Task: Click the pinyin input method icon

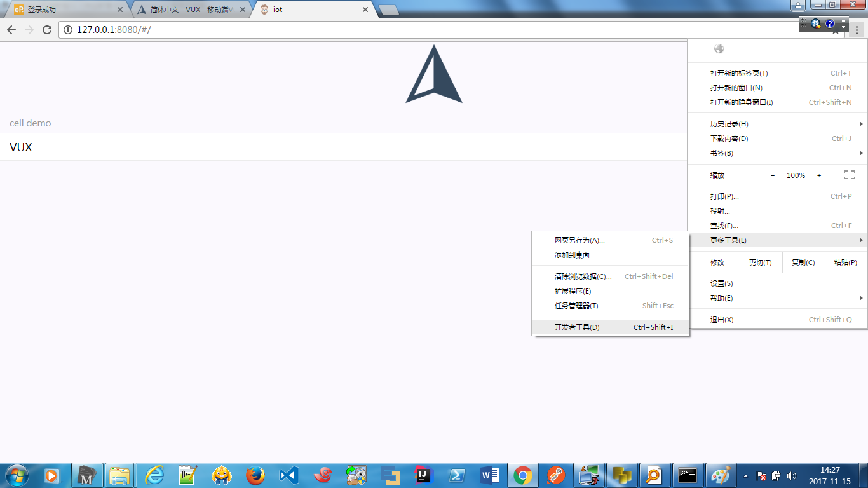Action: pos(816,24)
